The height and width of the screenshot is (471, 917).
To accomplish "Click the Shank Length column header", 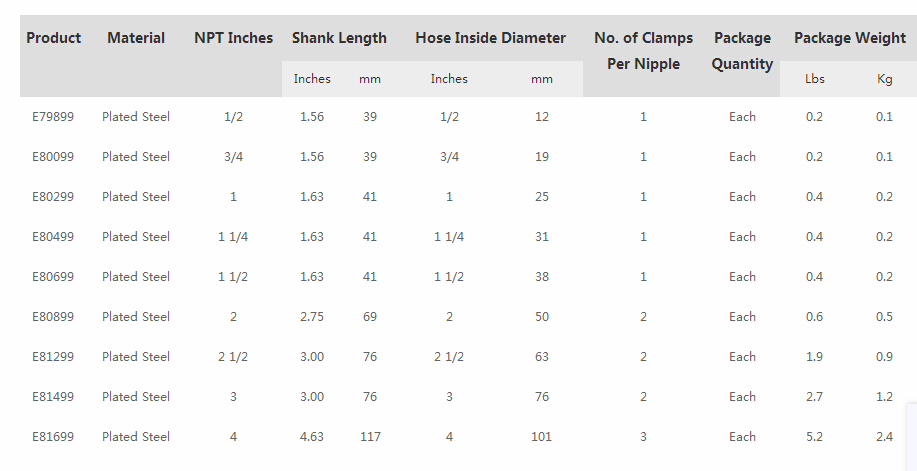I will tap(339, 38).
